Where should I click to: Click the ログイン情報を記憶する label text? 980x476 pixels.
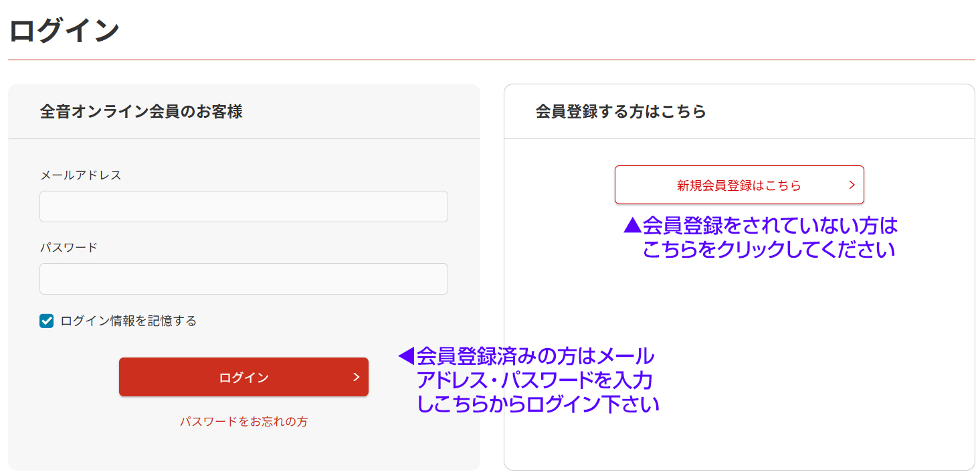click(x=128, y=321)
